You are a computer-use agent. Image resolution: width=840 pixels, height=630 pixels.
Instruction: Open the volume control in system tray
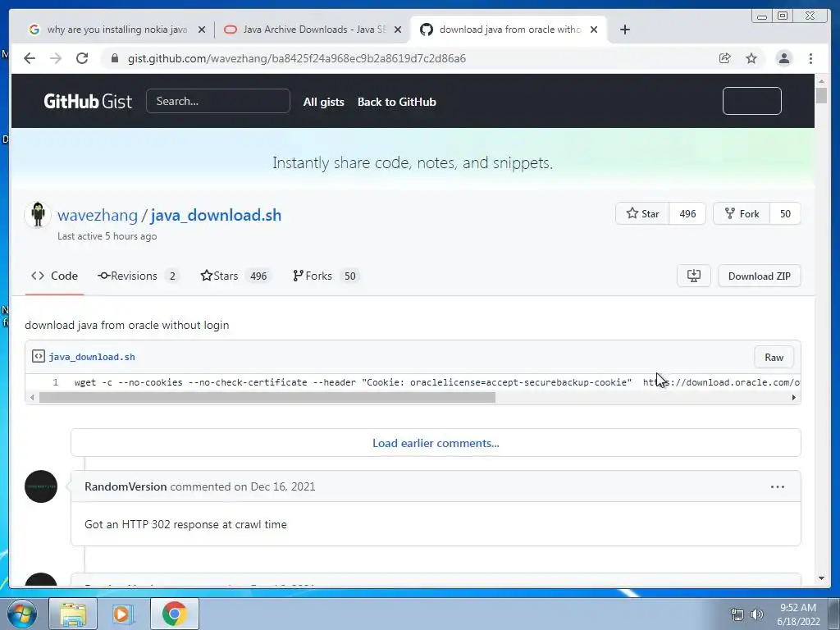pyautogui.click(x=756, y=614)
